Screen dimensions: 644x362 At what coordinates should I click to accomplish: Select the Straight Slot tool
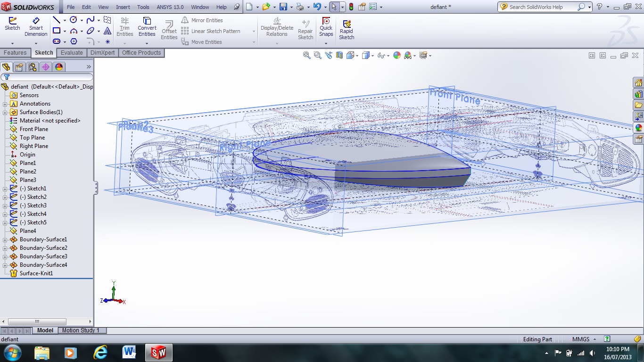[x=56, y=41]
